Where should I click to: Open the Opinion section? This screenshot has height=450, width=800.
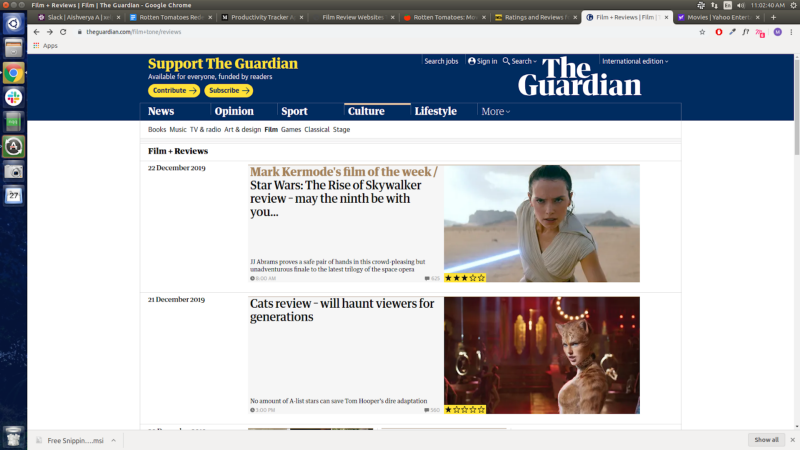[x=234, y=111]
